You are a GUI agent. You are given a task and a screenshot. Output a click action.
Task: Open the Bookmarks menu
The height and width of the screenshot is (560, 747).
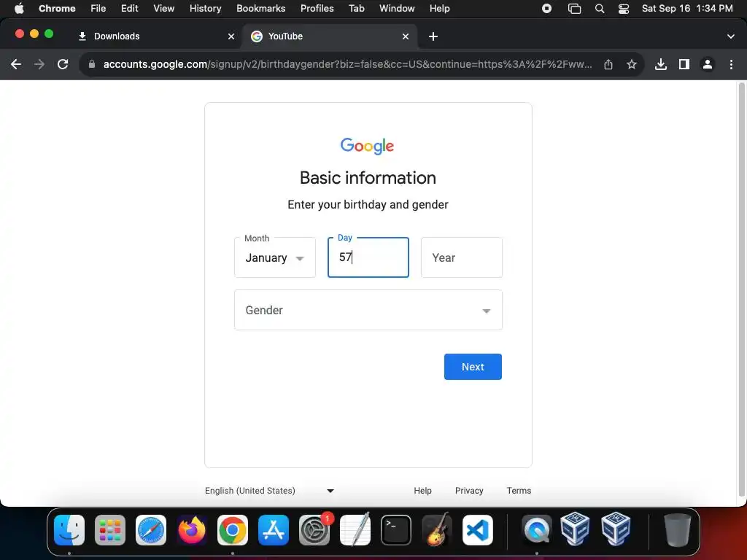(260, 9)
